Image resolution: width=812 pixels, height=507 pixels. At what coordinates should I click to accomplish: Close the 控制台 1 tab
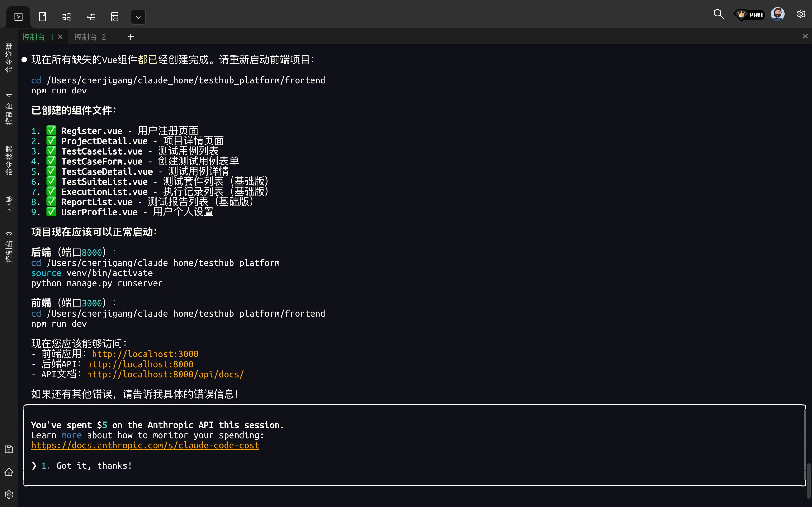click(60, 37)
